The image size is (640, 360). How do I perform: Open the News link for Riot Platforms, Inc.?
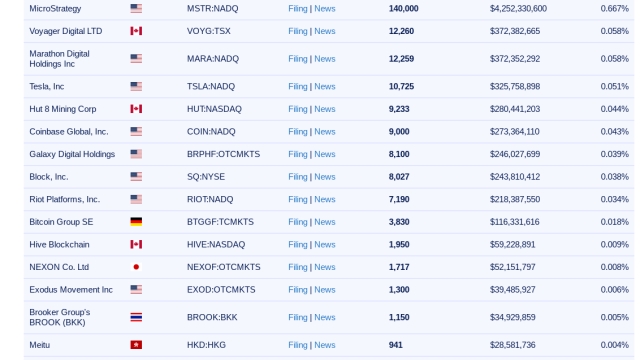(325, 199)
